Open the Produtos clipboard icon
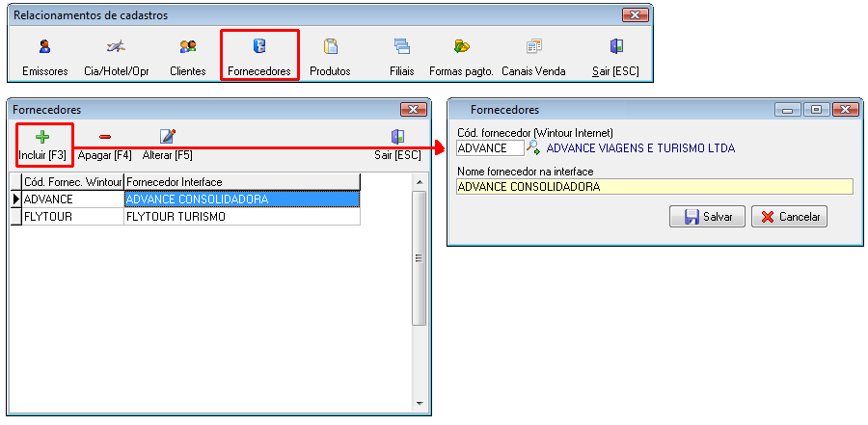 (331, 46)
